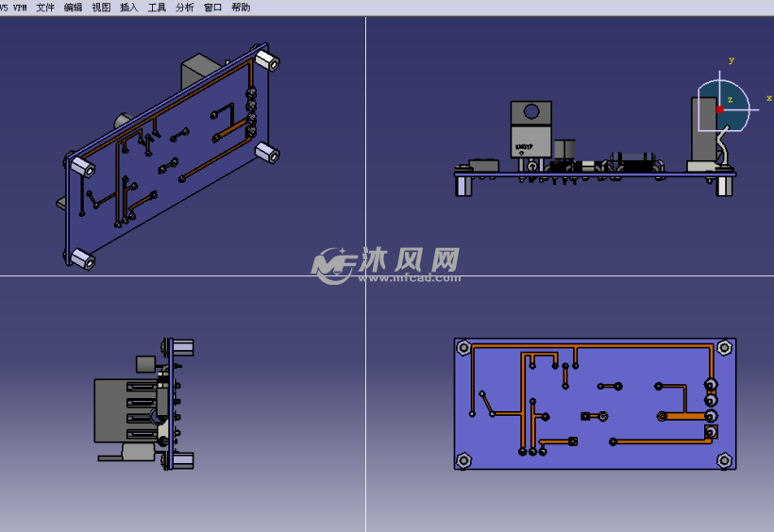Open the 工具 (Tools) menu

click(157, 8)
